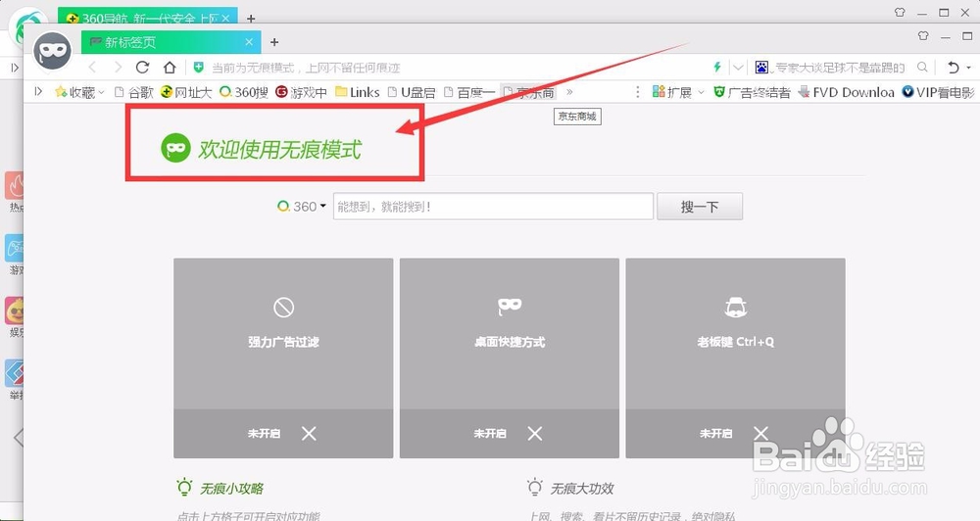Click the 广告终结者 extension
The image size is (980, 521).
click(752, 92)
